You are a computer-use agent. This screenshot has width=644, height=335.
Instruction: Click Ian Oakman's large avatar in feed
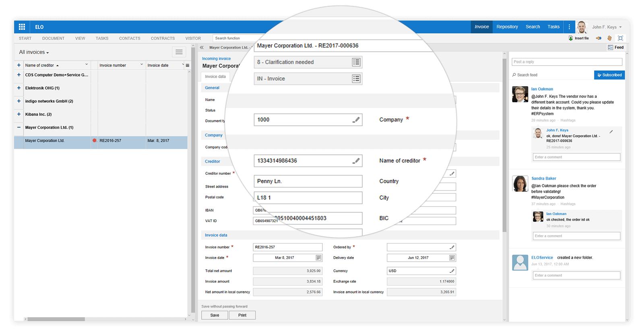coord(520,94)
